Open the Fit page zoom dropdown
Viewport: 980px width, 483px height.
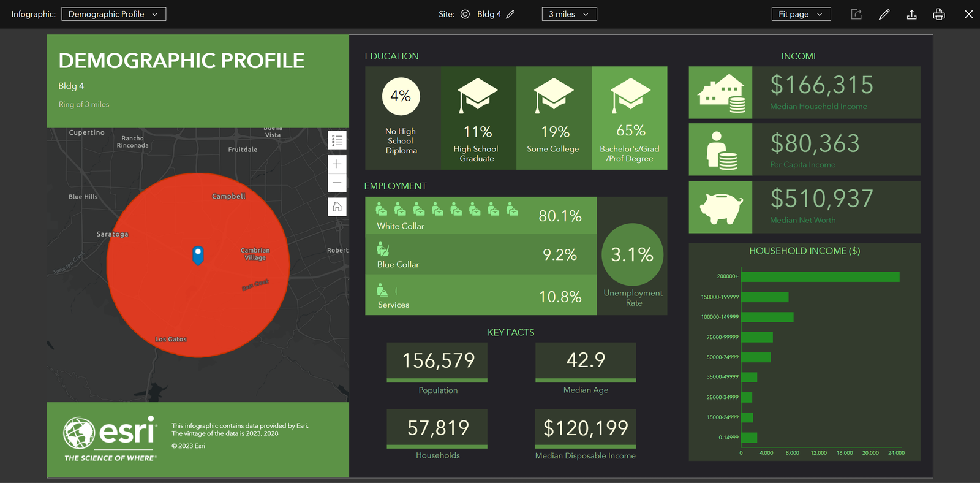pos(801,14)
